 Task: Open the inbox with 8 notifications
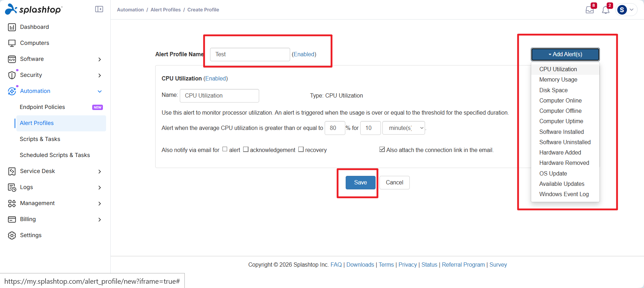(590, 10)
